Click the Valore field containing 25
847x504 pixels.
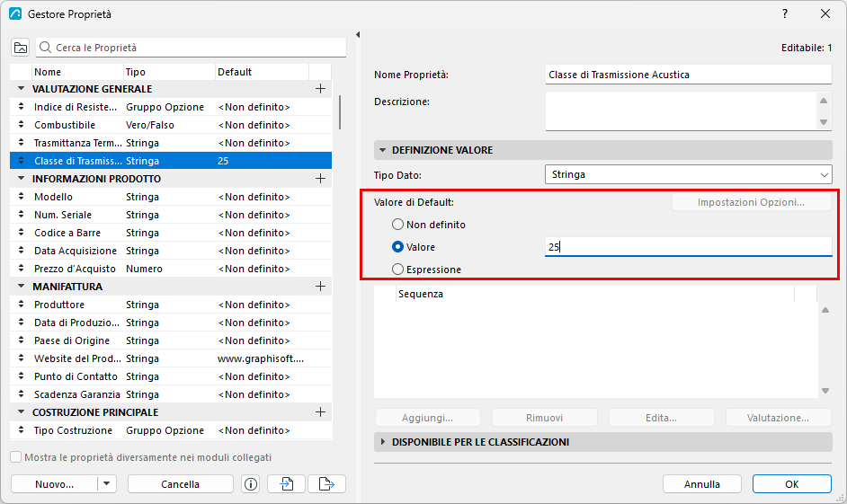[x=688, y=247]
